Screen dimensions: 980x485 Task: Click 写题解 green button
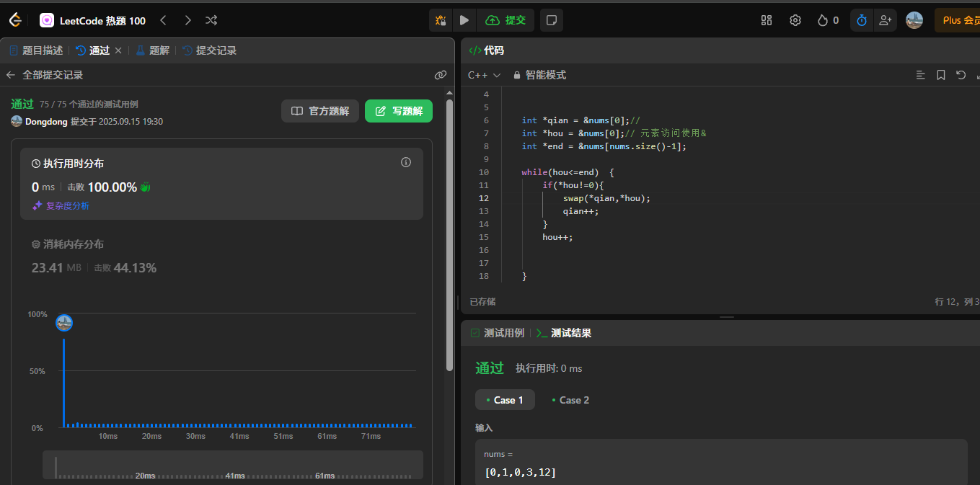[x=399, y=111]
